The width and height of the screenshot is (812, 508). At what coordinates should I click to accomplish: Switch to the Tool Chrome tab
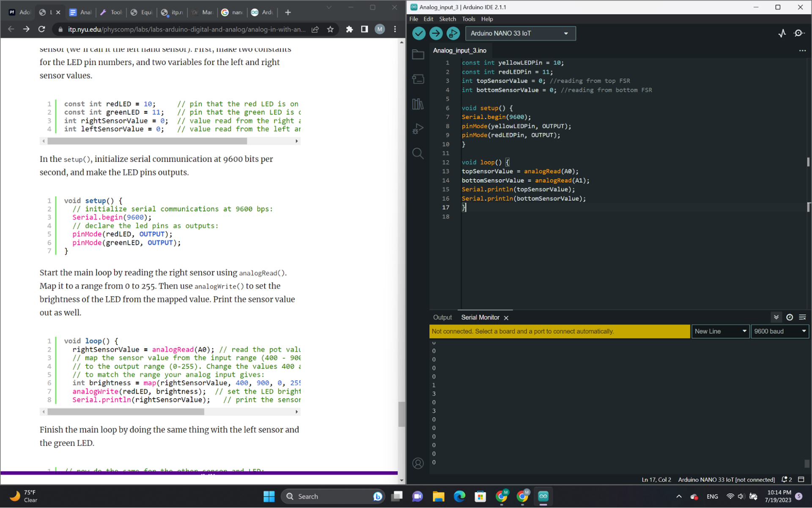coord(112,12)
